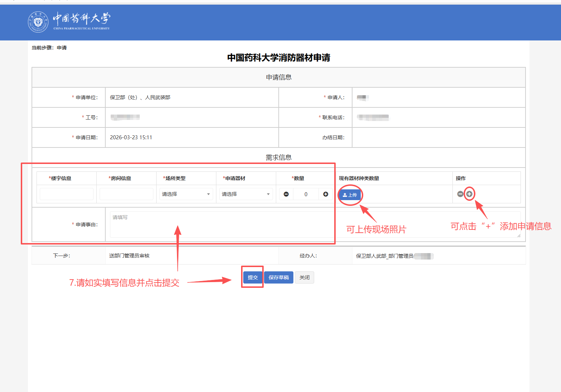Click the 申请日期 value 2026-03-23 15:11
This screenshot has height=392, width=561.
tap(131, 137)
